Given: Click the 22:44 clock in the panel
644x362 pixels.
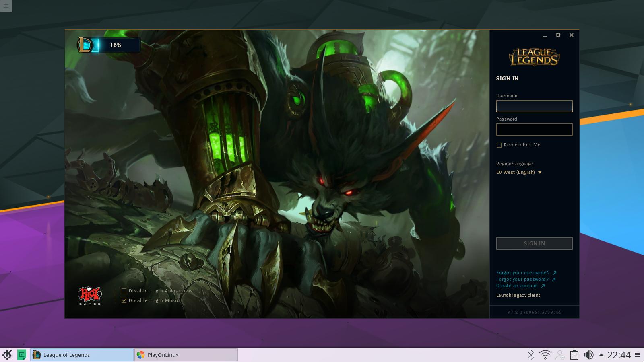Looking at the screenshot, I should click(x=619, y=355).
